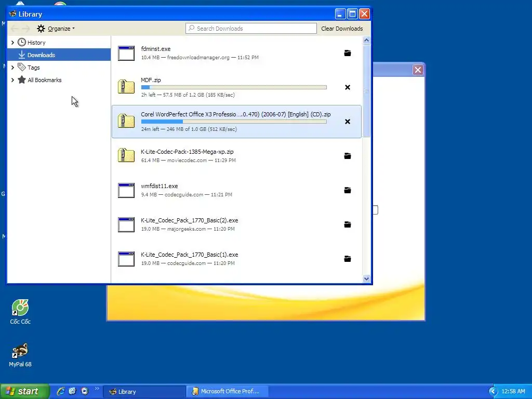Click the back navigation arrow in Library
The image size is (532, 399).
(x=15, y=29)
